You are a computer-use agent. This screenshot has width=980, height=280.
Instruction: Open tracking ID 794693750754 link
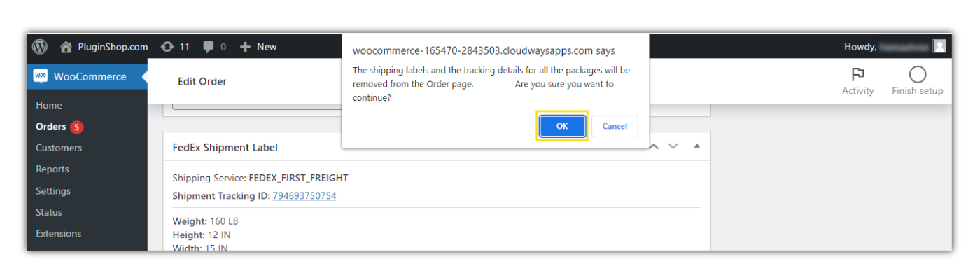click(x=304, y=196)
